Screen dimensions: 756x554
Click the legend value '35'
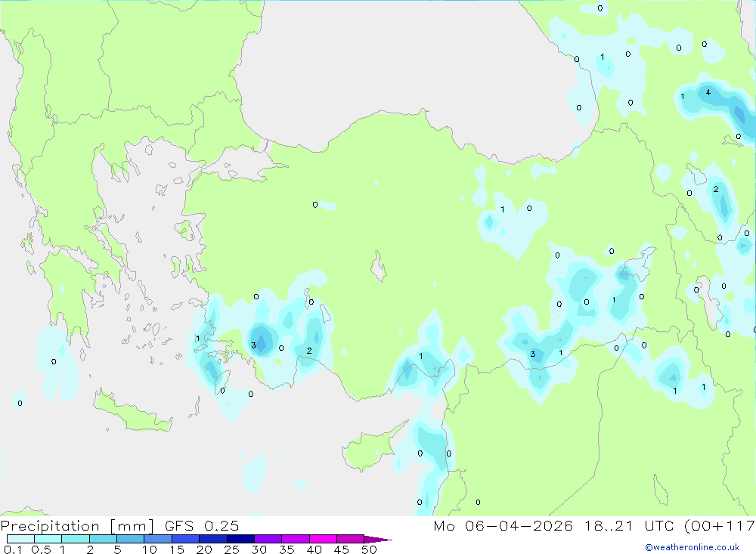pos(287,549)
